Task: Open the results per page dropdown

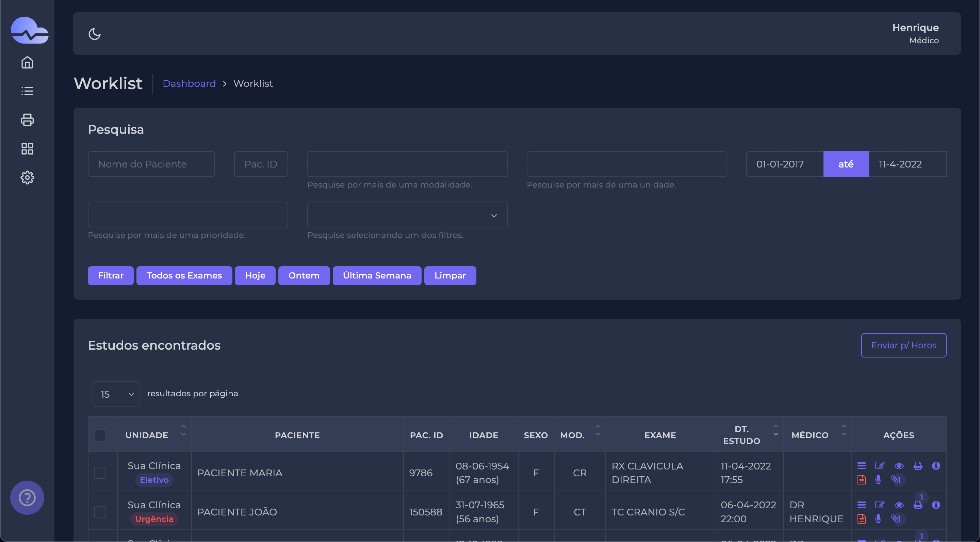Action: 116,394
